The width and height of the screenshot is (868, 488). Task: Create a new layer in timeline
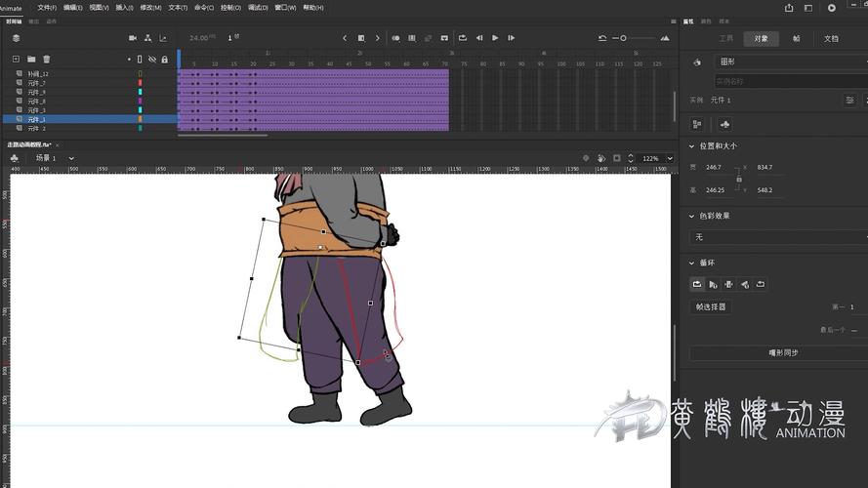coord(16,60)
